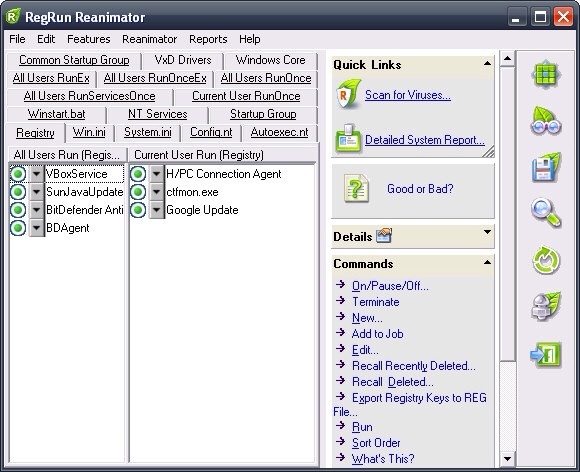
Task: Click the RegRun title bar logo icon
Action: pyautogui.click(x=13, y=16)
